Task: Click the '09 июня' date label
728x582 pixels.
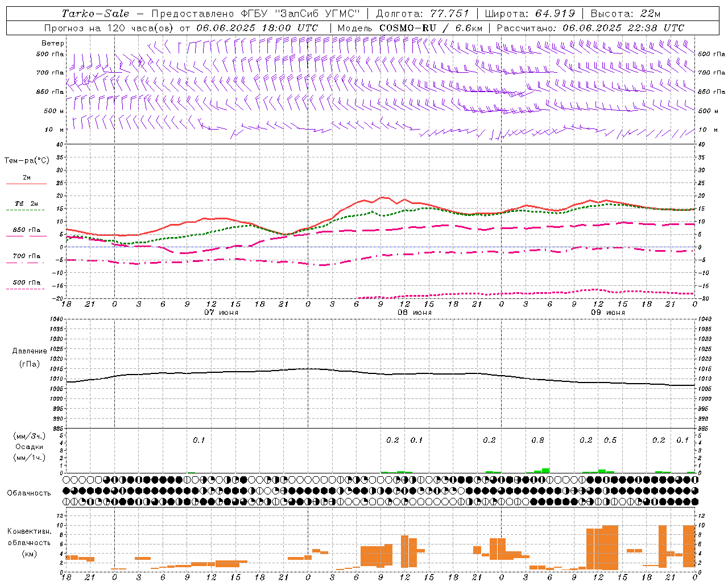Action: (x=608, y=313)
